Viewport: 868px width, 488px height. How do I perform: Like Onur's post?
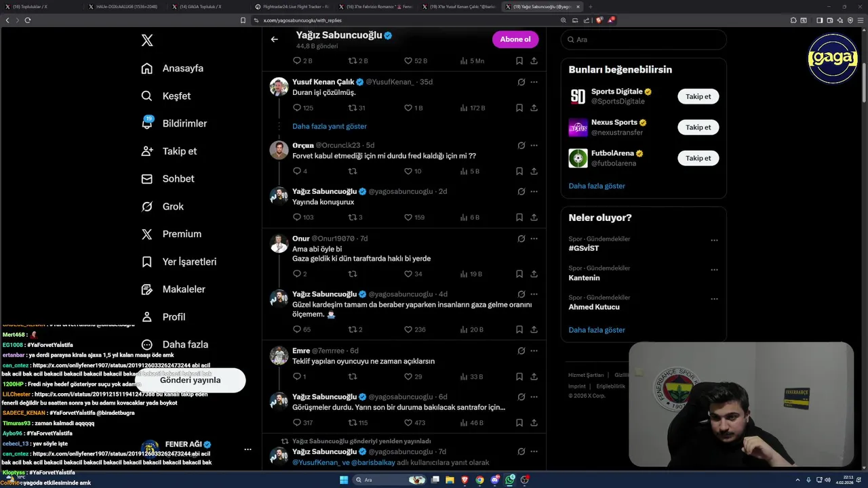(408, 274)
